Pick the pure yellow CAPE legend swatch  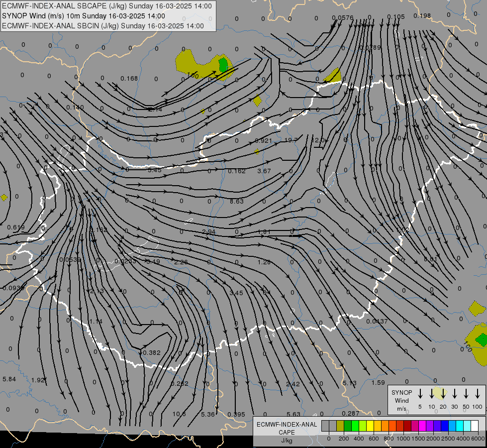370,426
